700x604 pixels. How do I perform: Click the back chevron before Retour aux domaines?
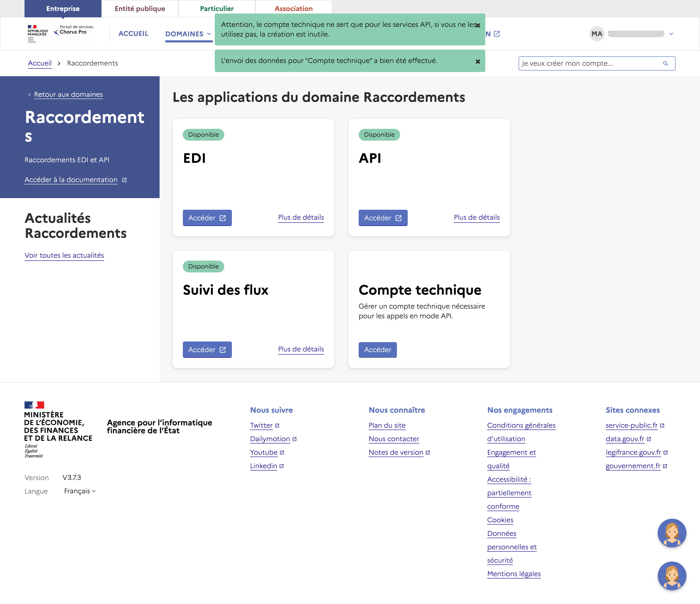[x=29, y=95]
